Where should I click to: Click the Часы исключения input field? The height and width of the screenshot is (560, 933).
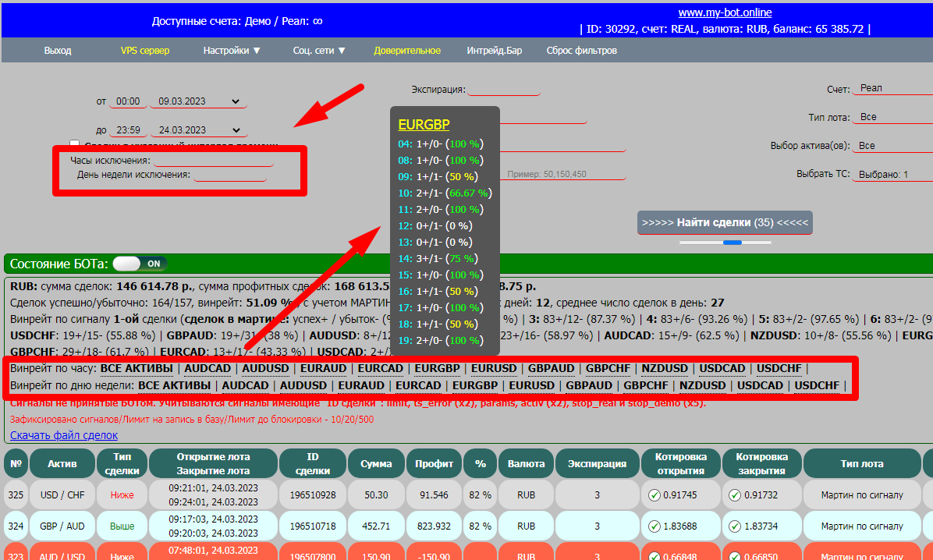point(214,161)
